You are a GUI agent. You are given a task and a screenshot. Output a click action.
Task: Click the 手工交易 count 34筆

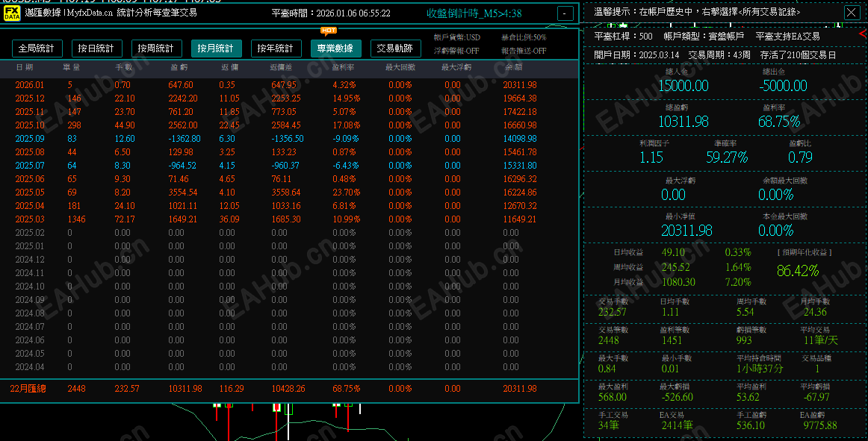point(608,425)
